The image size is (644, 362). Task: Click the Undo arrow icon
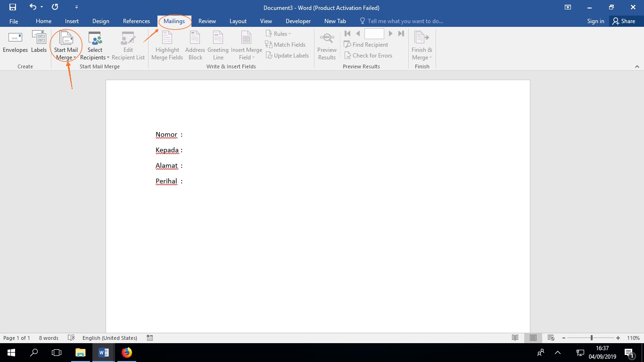(33, 7)
